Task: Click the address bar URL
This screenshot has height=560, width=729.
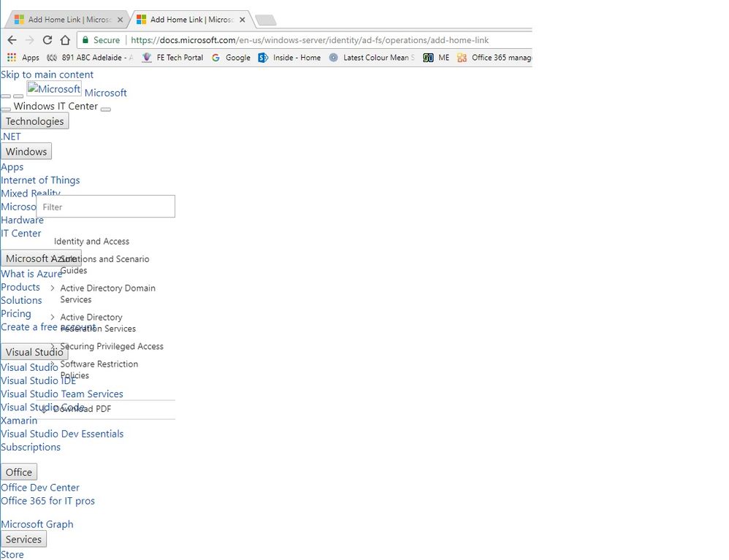Action: tap(310, 40)
